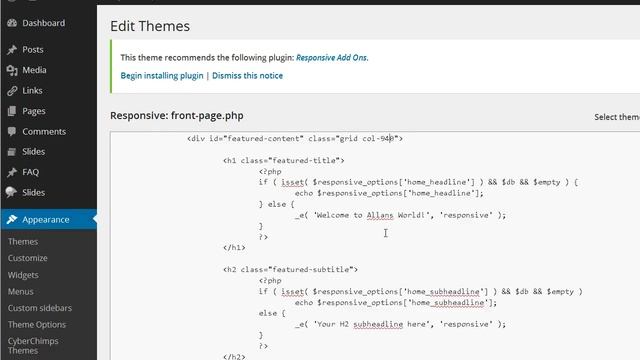Click the Responsive: front-page.php heading
640x360 pixels.
177,116
